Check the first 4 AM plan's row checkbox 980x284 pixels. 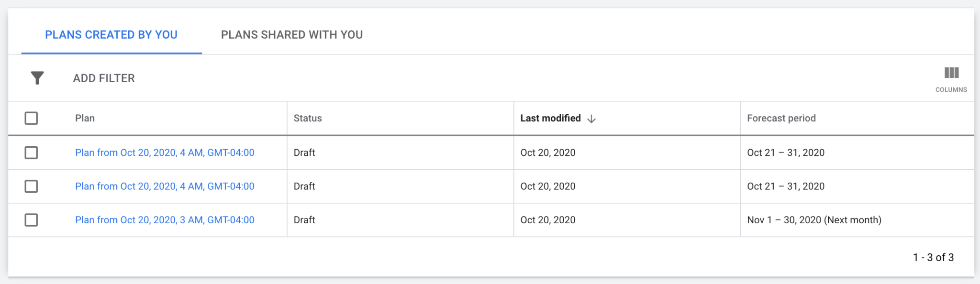click(31, 153)
